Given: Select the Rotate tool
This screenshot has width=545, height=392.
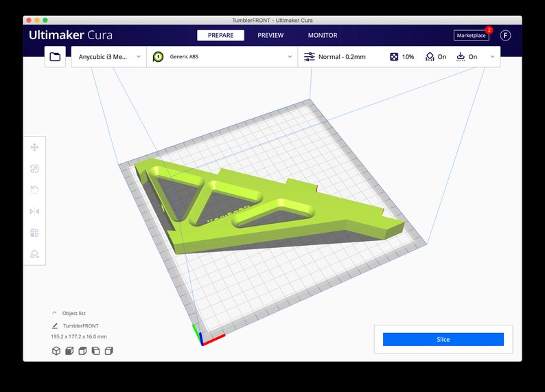Looking at the screenshot, I should click(x=34, y=190).
